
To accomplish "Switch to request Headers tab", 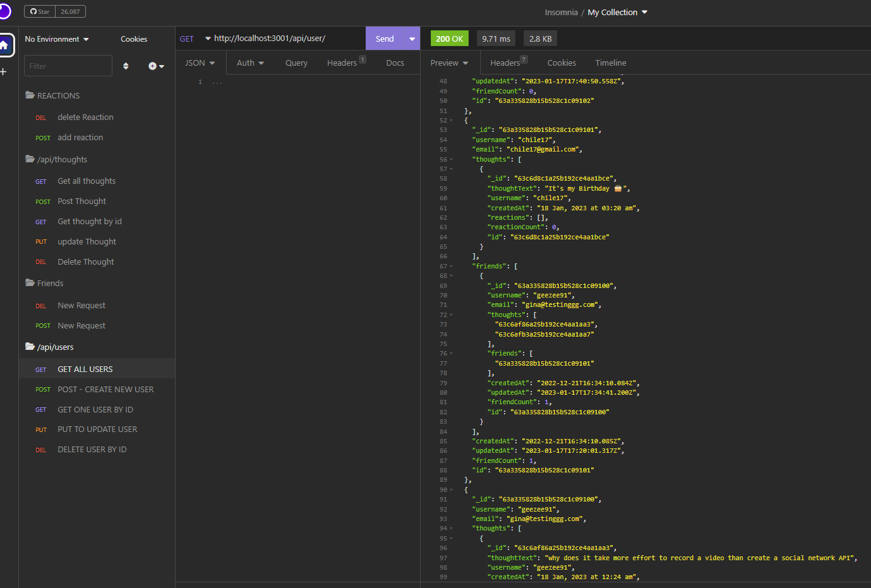I will point(345,63).
